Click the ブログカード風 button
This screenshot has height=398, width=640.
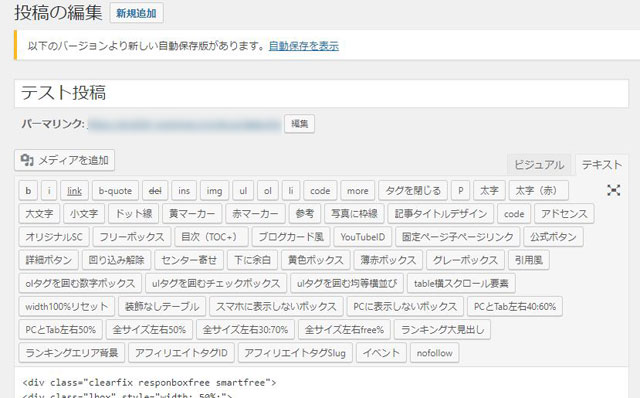[291, 237]
